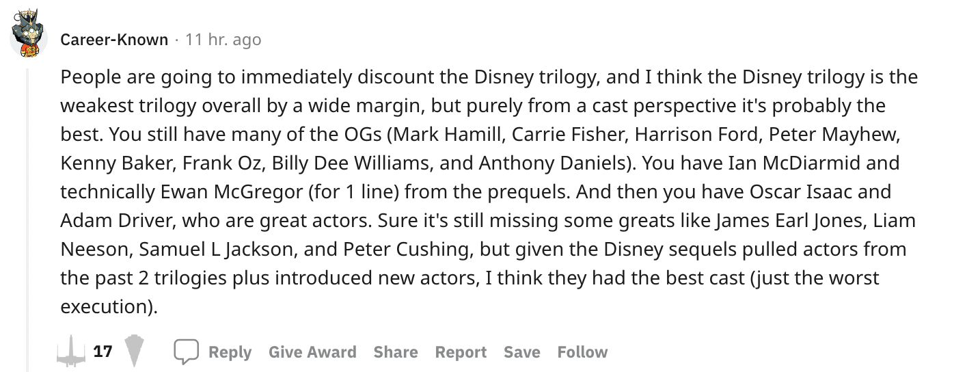Open the Career-Known user profile link

tap(114, 40)
